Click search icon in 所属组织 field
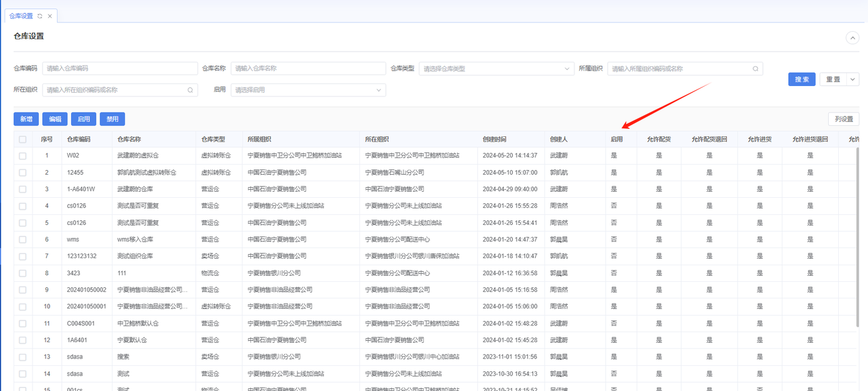The height and width of the screenshot is (391, 868). click(755, 68)
